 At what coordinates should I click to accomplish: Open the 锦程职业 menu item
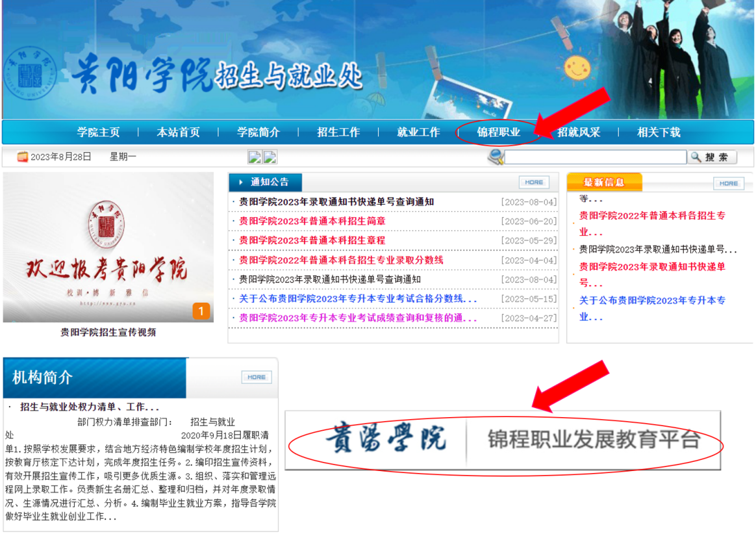(498, 133)
